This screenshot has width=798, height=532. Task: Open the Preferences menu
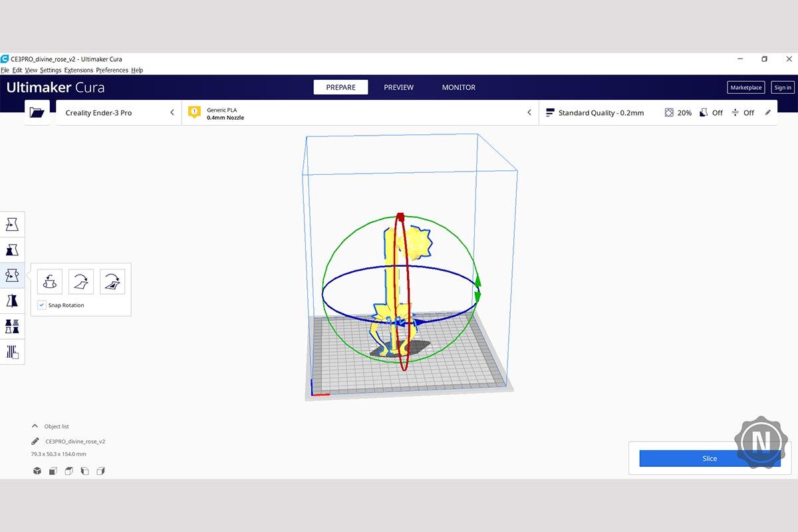pyautogui.click(x=112, y=70)
